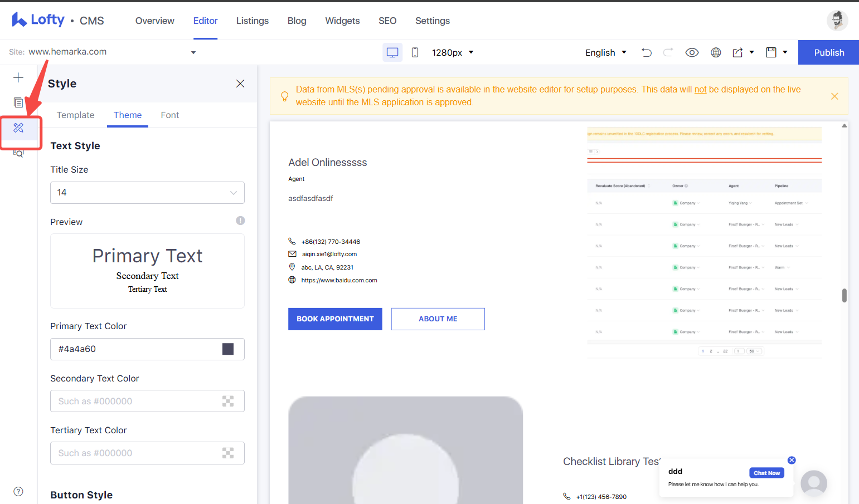This screenshot has height=504, width=859.
Task: Click the Preview info icon
Action: coord(240,221)
